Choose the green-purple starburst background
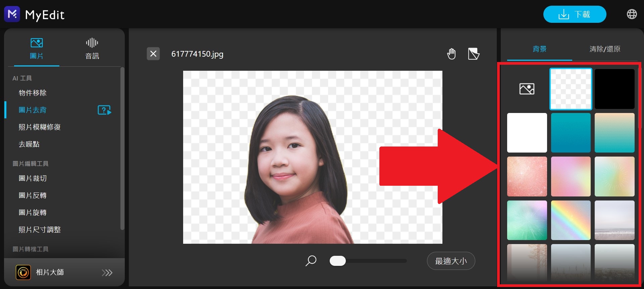The width and height of the screenshot is (644, 289). (x=527, y=220)
